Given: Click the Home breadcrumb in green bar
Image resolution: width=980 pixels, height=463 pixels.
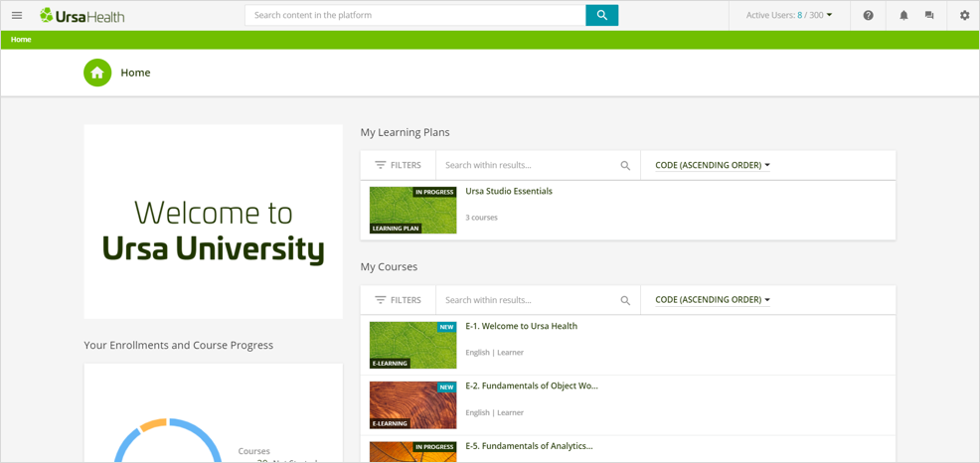Looking at the screenshot, I should [21, 40].
